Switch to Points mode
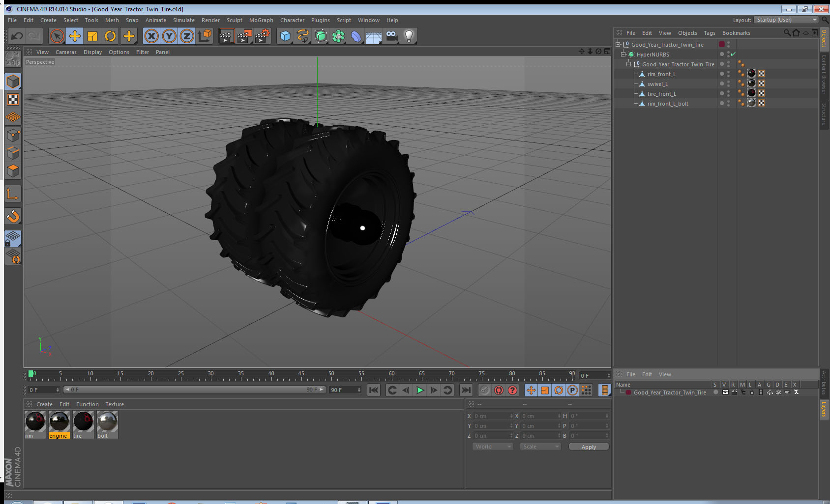Viewport: 830px width, 504px height. [13, 136]
